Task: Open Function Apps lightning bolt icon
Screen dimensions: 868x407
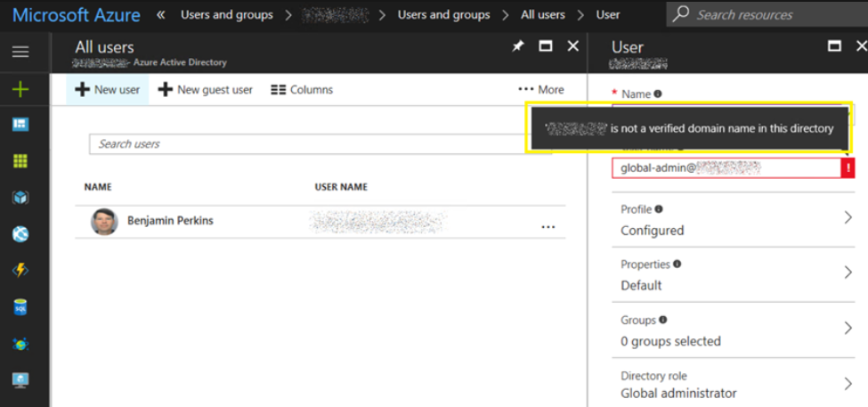Action: (x=20, y=270)
